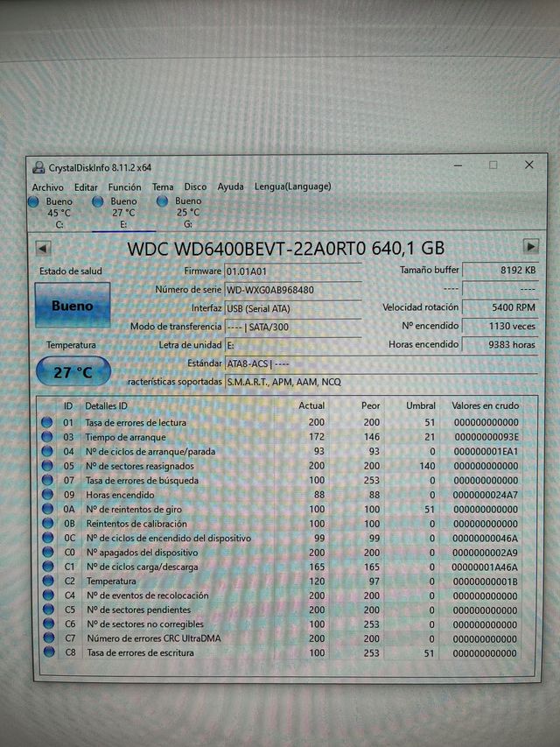Click status dot for Nº de sectores no corregibles
Screen dimensions: 560x747
pos(49,624)
